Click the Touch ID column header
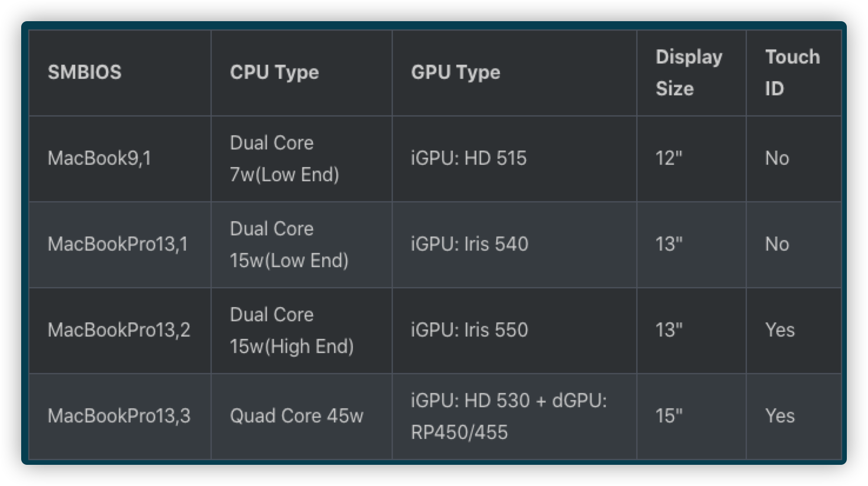 792,72
